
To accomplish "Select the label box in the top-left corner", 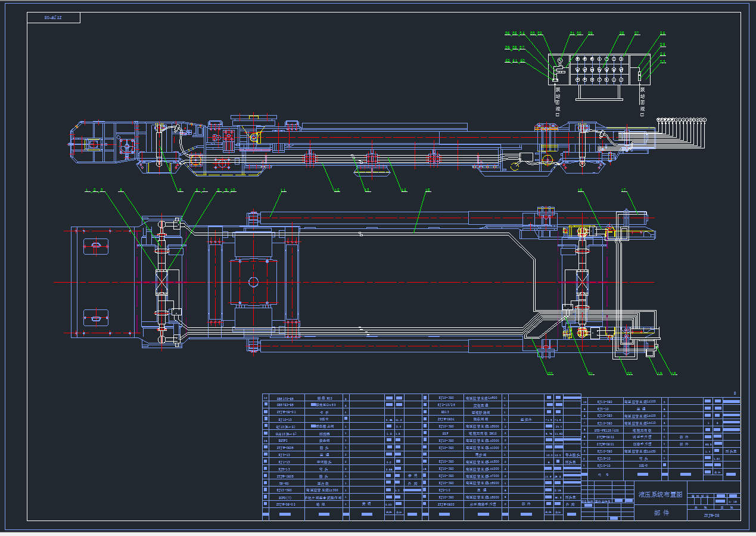I will click(54, 18).
